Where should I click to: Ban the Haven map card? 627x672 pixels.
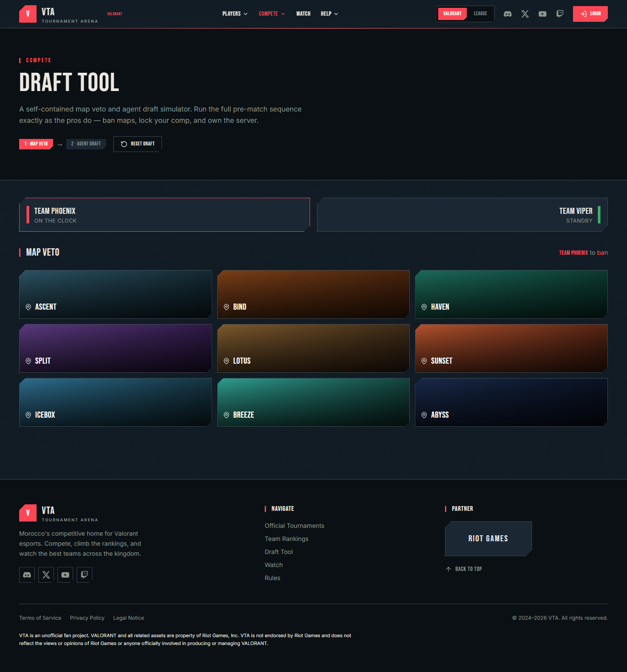point(511,294)
